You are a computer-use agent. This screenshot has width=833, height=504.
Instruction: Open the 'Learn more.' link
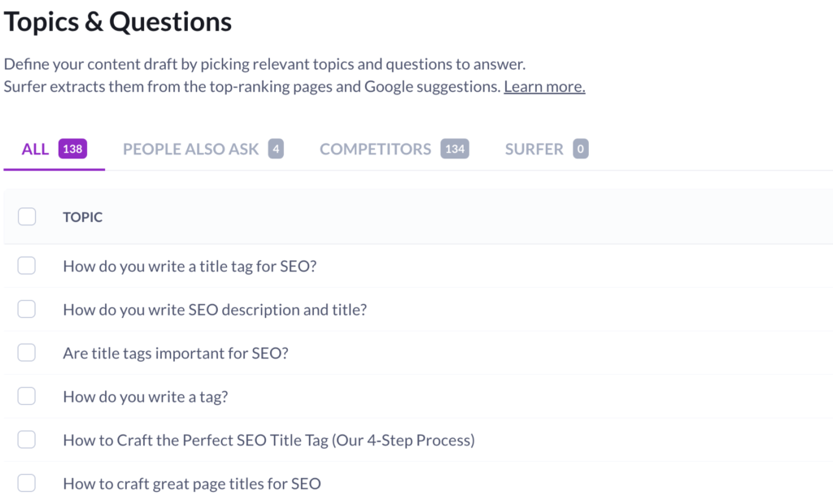544,85
